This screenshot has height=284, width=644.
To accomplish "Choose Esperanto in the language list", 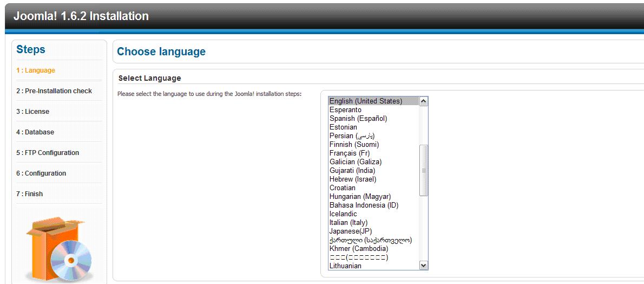I will (x=374, y=110).
